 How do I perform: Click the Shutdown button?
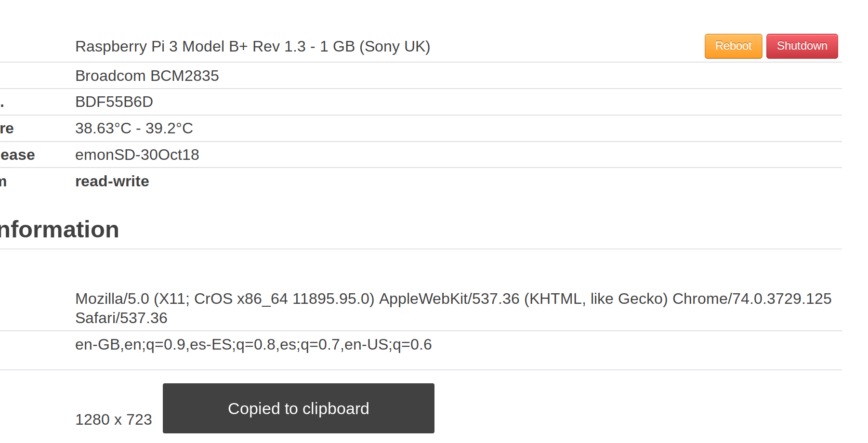point(801,46)
